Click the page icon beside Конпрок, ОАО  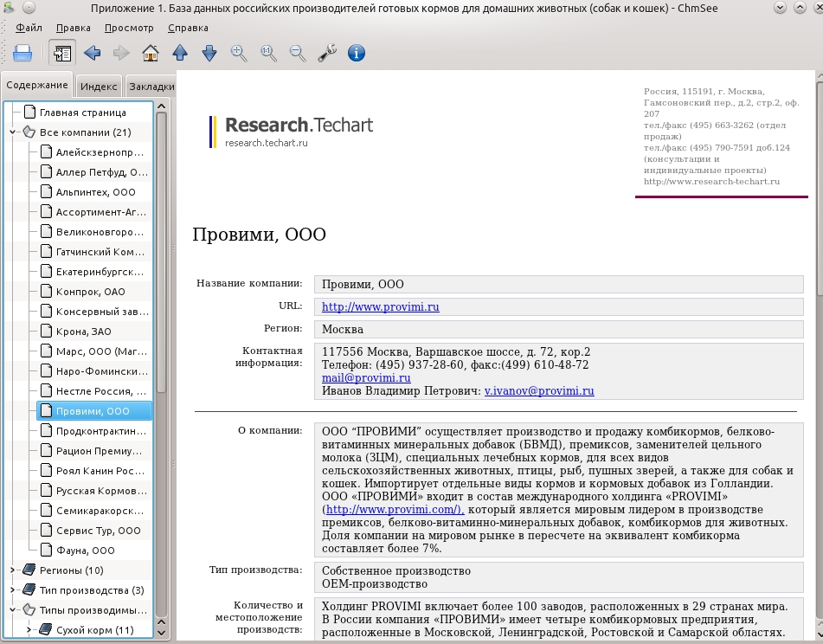46,292
